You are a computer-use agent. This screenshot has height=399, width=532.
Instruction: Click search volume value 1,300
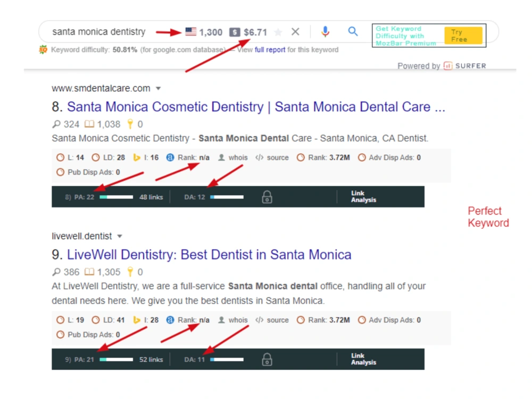coord(211,32)
